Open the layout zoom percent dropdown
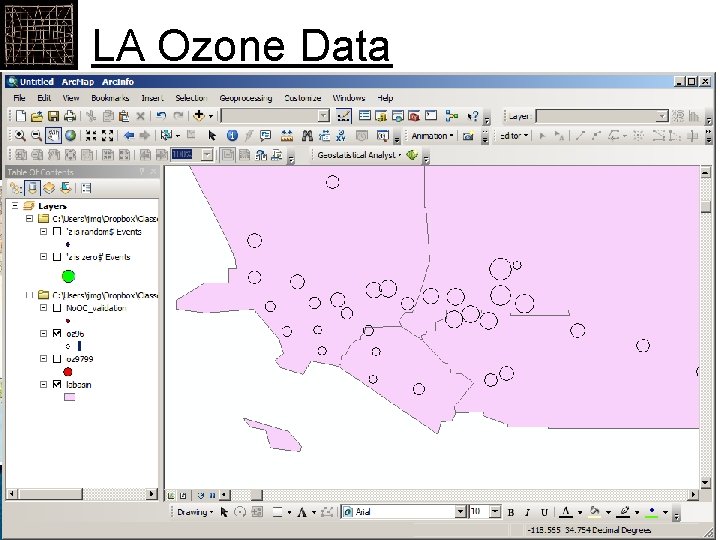Image resolution: width=720 pixels, height=540 pixels. tap(208, 155)
